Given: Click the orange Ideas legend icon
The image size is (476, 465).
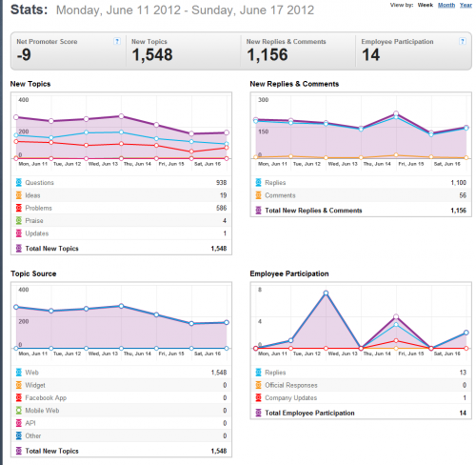Looking at the screenshot, I should point(19,195).
